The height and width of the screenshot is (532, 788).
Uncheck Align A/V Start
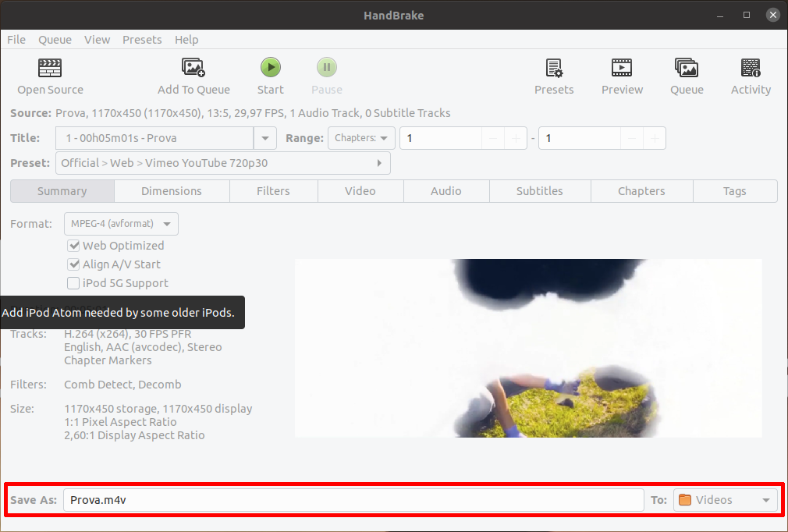(x=73, y=264)
